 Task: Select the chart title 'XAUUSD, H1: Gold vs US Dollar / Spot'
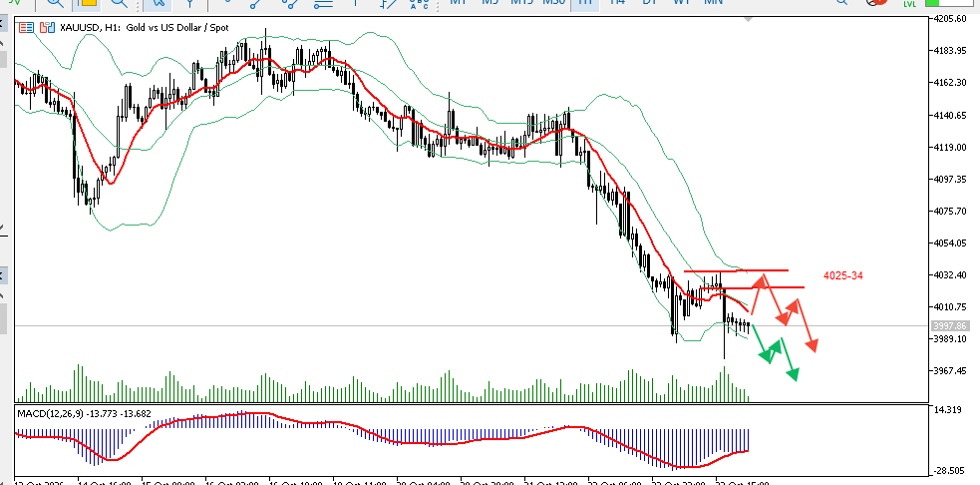pos(145,28)
